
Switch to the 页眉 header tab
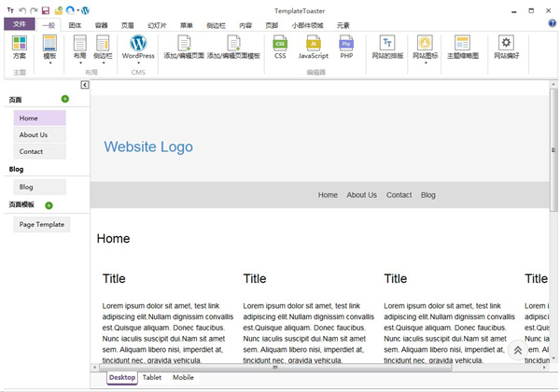128,25
